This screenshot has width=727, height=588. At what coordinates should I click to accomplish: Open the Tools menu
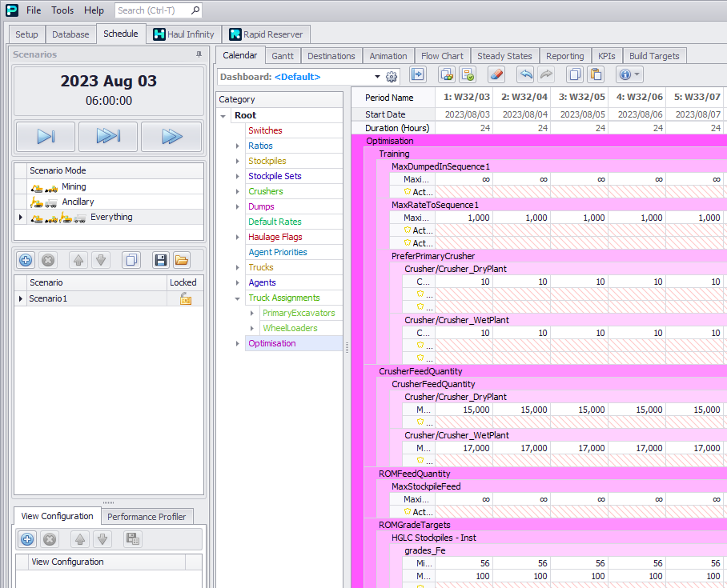click(x=62, y=10)
